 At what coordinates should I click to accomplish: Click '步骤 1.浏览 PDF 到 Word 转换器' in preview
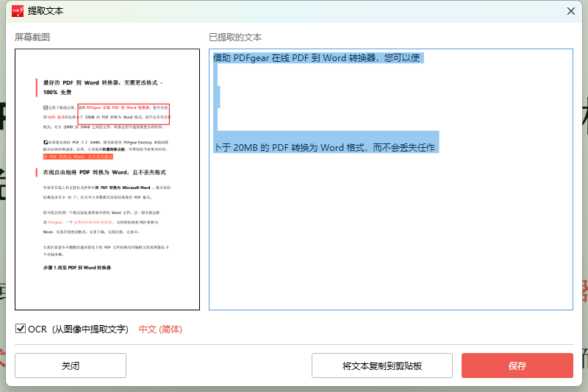77,268
